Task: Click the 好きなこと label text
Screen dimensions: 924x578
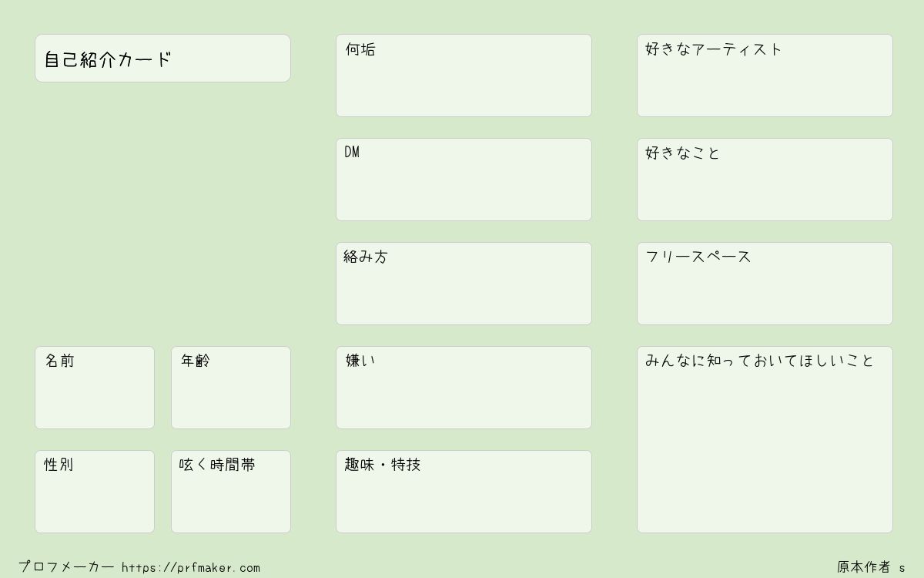Action: (x=682, y=153)
